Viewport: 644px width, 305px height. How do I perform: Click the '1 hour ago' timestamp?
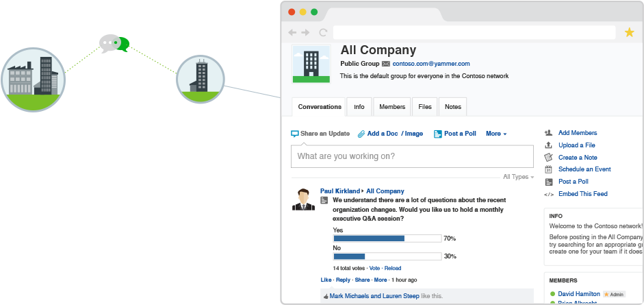[404, 280]
